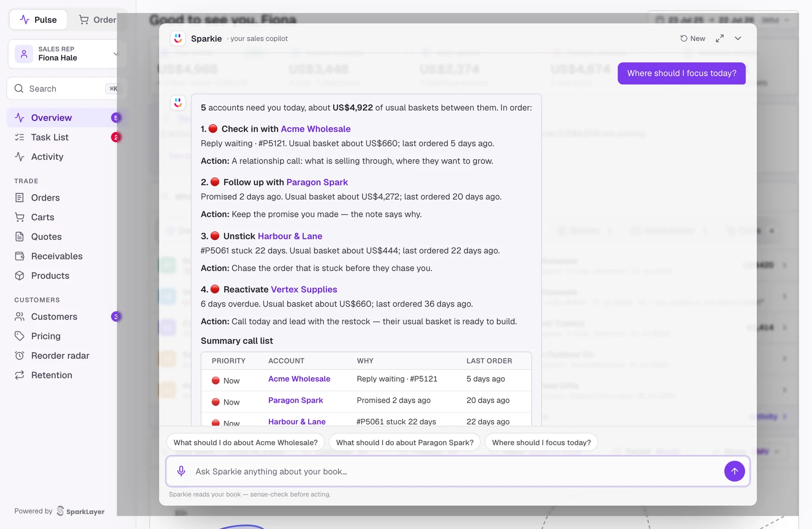Select 'Where should I focus today?' suggestion chip
The height and width of the screenshot is (529, 812).
pos(542,443)
